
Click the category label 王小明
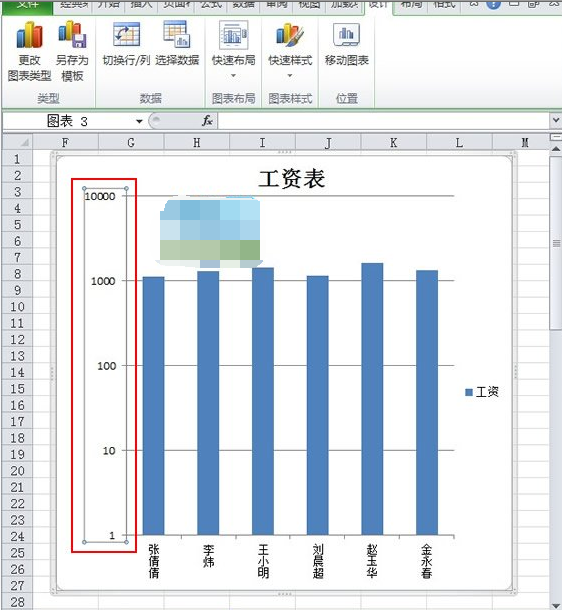tap(263, 561)
